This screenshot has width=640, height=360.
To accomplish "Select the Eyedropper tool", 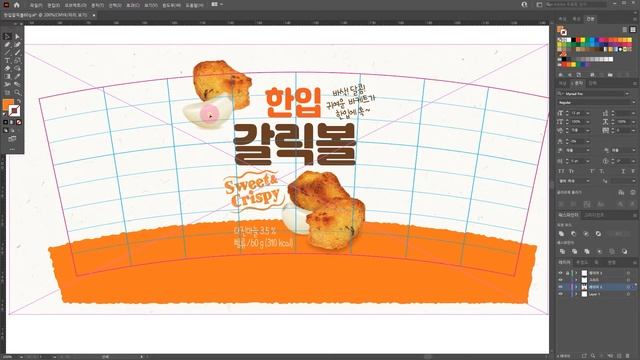I will click(x=17, y=76).
